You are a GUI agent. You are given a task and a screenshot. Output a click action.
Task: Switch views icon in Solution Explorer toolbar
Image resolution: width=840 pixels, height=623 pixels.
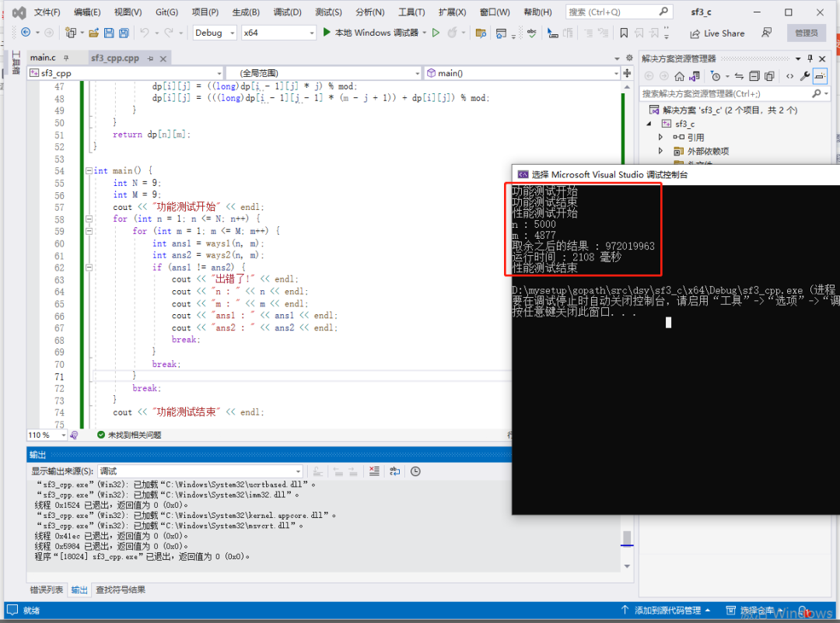coord(695,76)
